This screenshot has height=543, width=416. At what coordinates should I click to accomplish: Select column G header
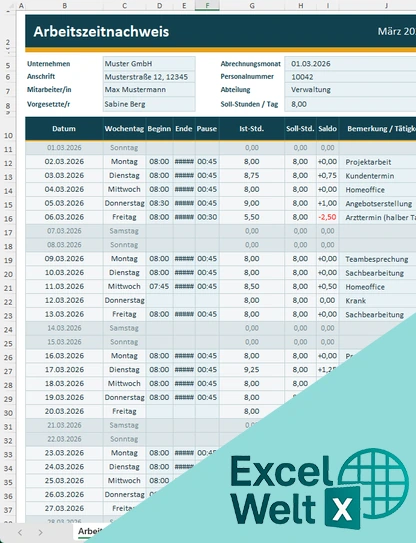coord(252,5)
